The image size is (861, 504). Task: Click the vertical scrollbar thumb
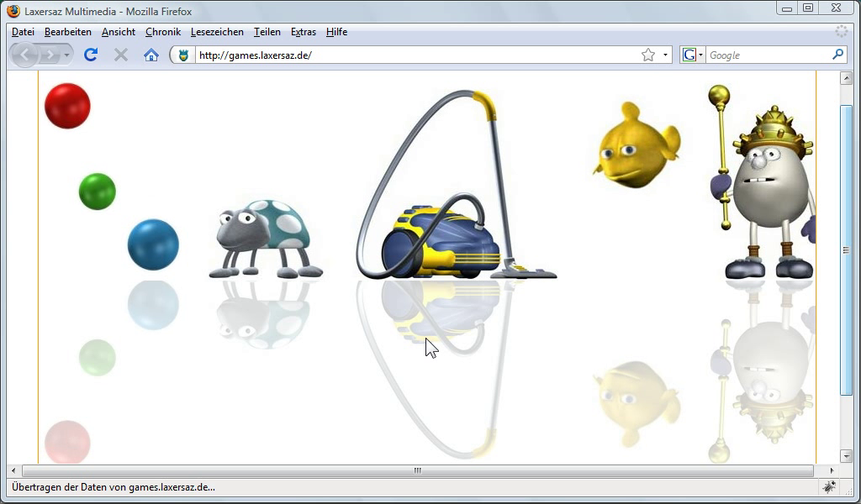point(846,250)
